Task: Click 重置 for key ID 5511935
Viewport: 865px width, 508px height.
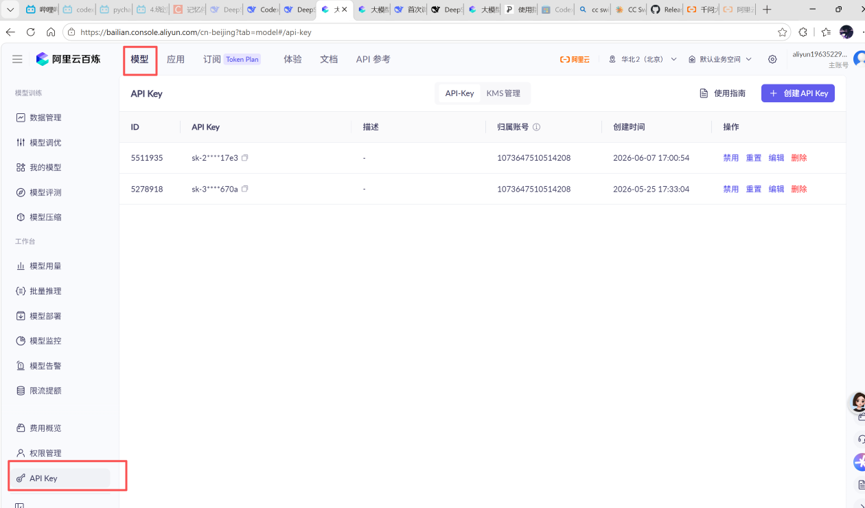Action: click(x=754, y=158)
